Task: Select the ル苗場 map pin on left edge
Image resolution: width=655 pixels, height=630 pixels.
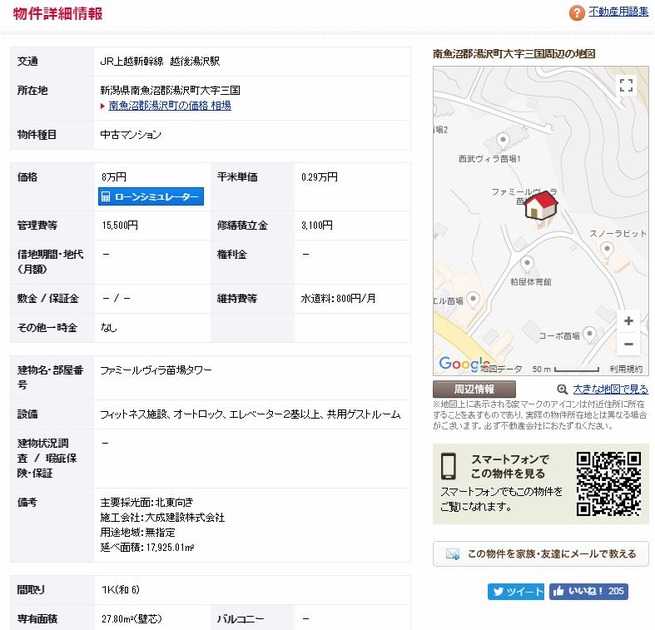Action: click(x=472, y=300)
